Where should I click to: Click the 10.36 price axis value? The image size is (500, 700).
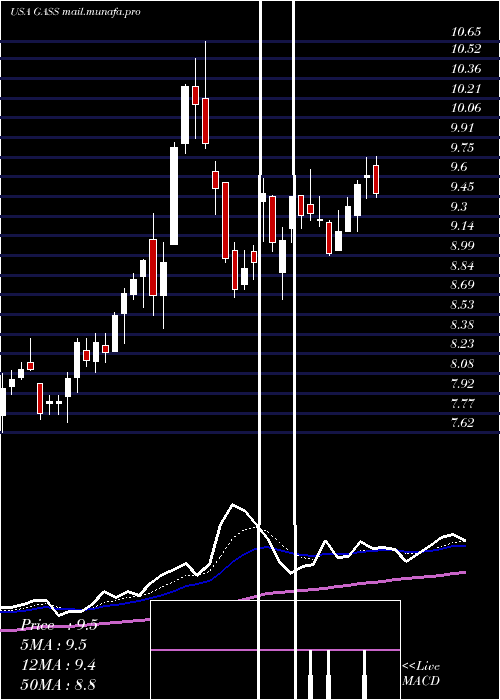[x=466, y=69]
